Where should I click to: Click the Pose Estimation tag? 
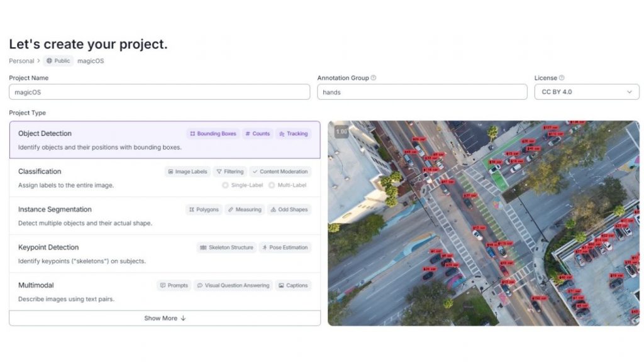coord(284,248)
